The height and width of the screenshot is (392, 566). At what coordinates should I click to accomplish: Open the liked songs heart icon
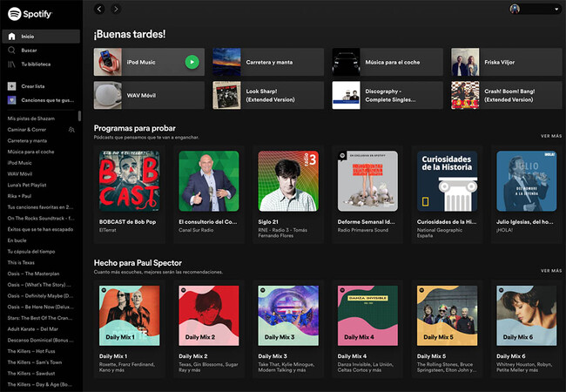click(12, 100)
